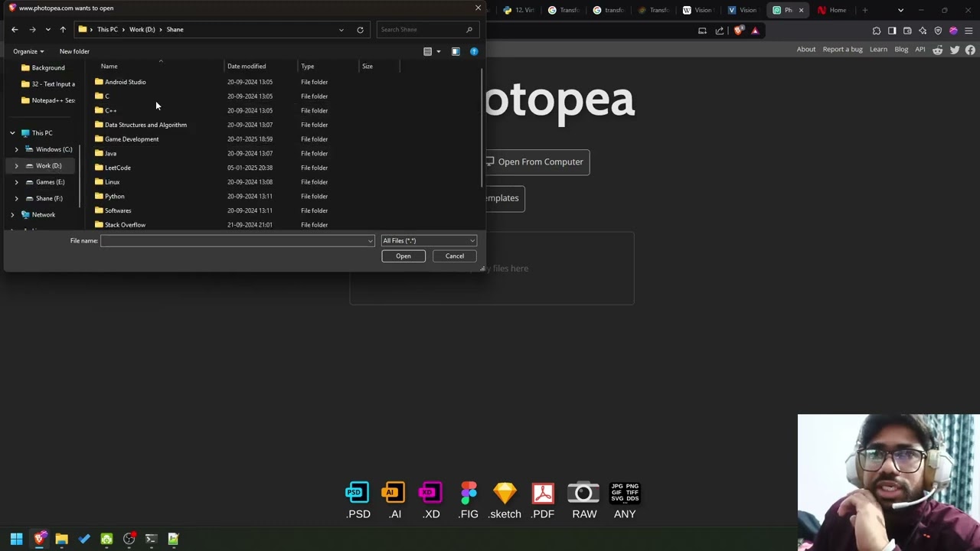980x551 pixels.
Task: Click the Search Shane search box
Action: pos(426,29)
